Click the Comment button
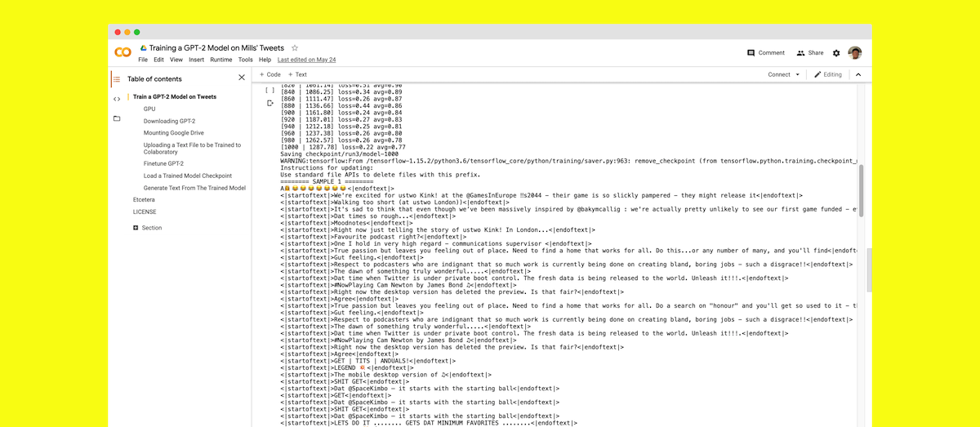The width and height of the screenshot is (980, 427). coord(766,53)
